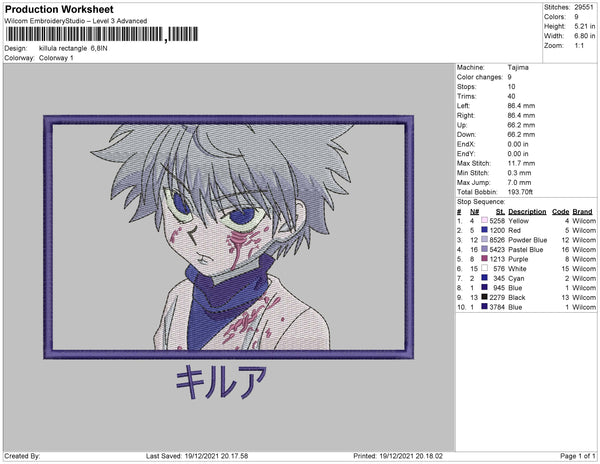Click the Max Stitch value '11.7 mm'
The width and height of the screenshot is (600, 464).
[521, 163]
